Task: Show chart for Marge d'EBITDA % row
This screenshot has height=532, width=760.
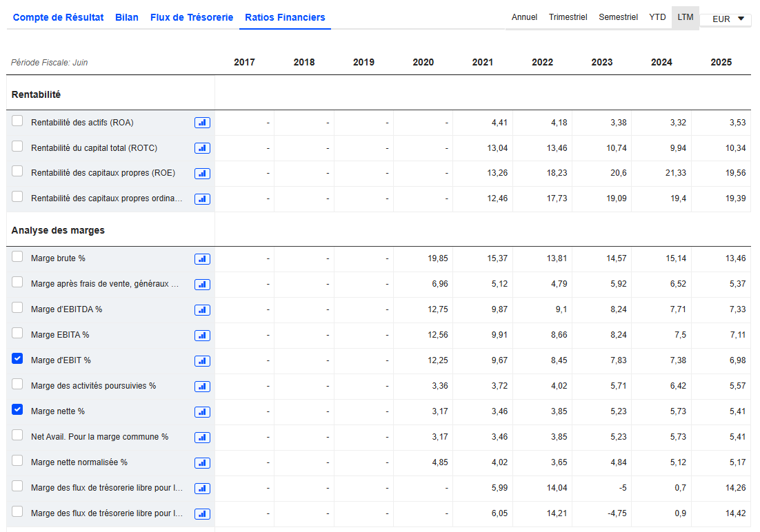Action: pyautogui.click(x=202, y=309)
